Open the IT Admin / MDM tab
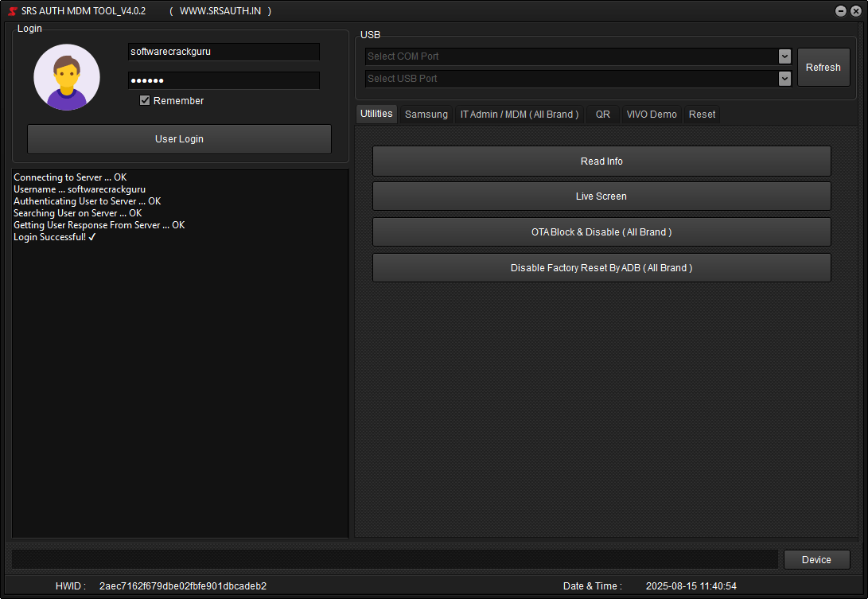This screenshot has width=868, height=599. coord(519,114)
